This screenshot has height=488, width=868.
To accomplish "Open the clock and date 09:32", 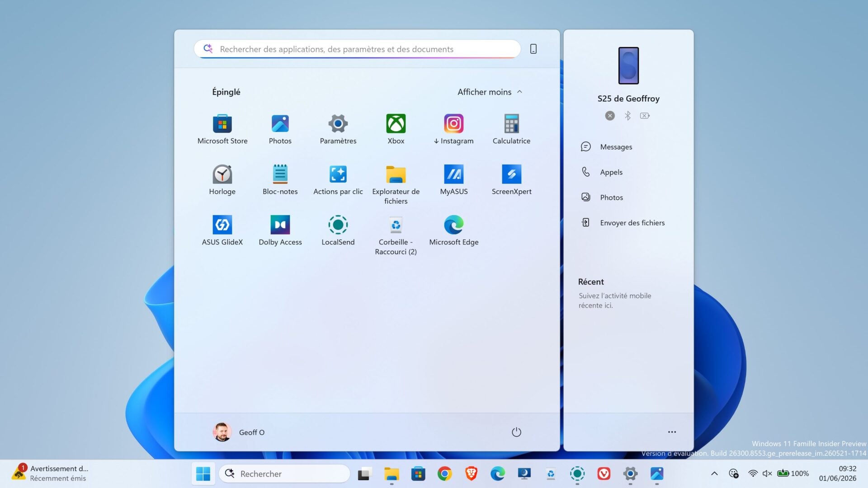I will tap(838, 474).
